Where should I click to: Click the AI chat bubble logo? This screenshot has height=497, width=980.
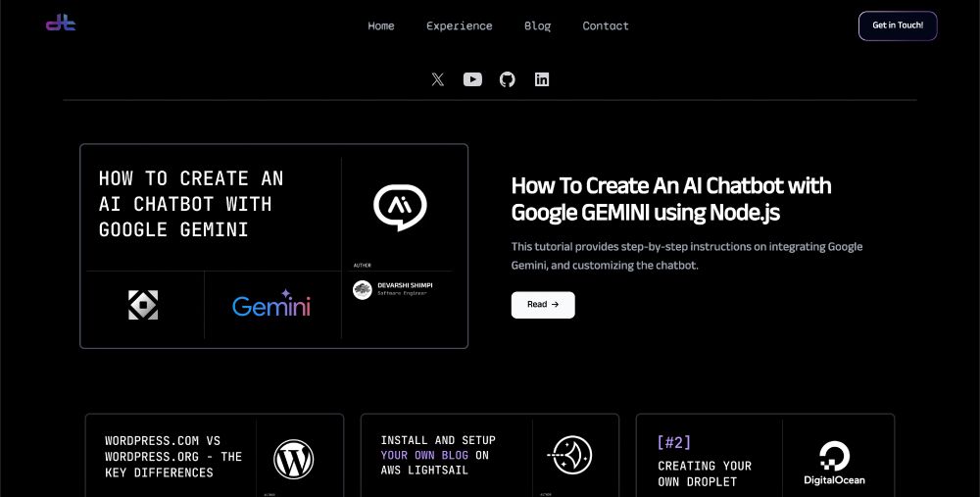click(x=400, y=207)
